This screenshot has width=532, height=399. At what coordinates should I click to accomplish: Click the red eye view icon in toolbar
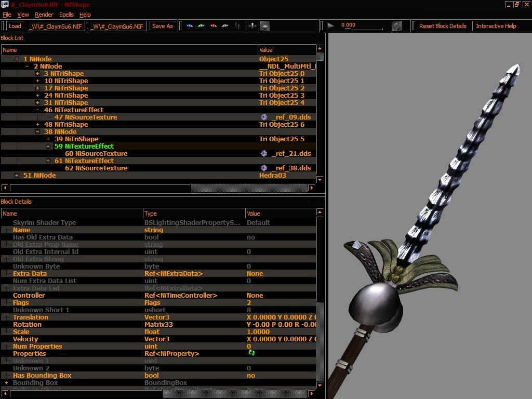pyautogui.click(x=214, y=26)
